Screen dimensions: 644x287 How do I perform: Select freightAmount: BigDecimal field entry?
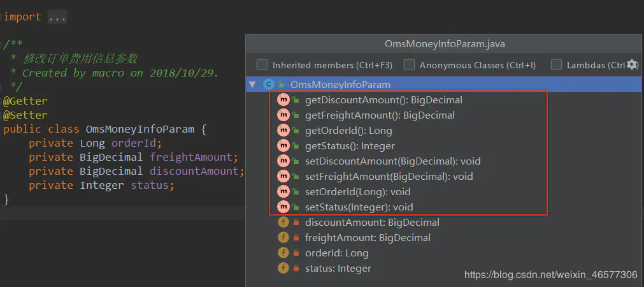[x=368, y=238]
